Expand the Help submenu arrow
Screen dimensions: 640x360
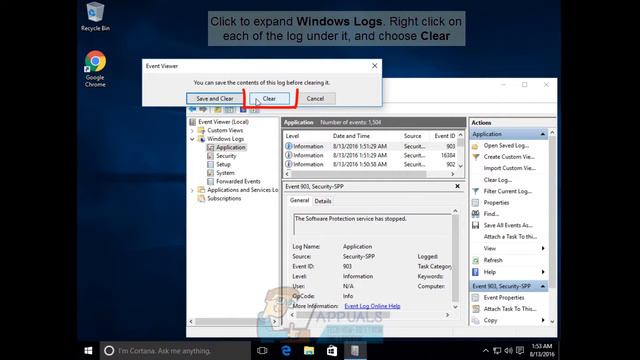[543, 272]
